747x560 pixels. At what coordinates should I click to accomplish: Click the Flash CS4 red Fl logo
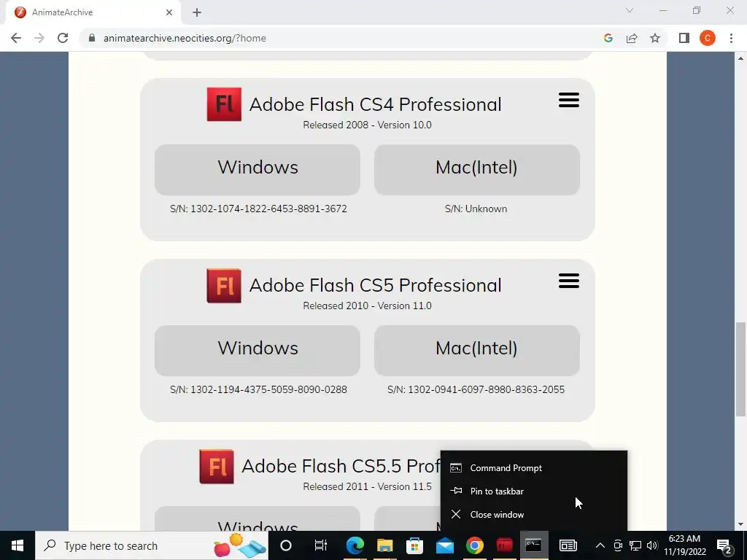(224, 104)
